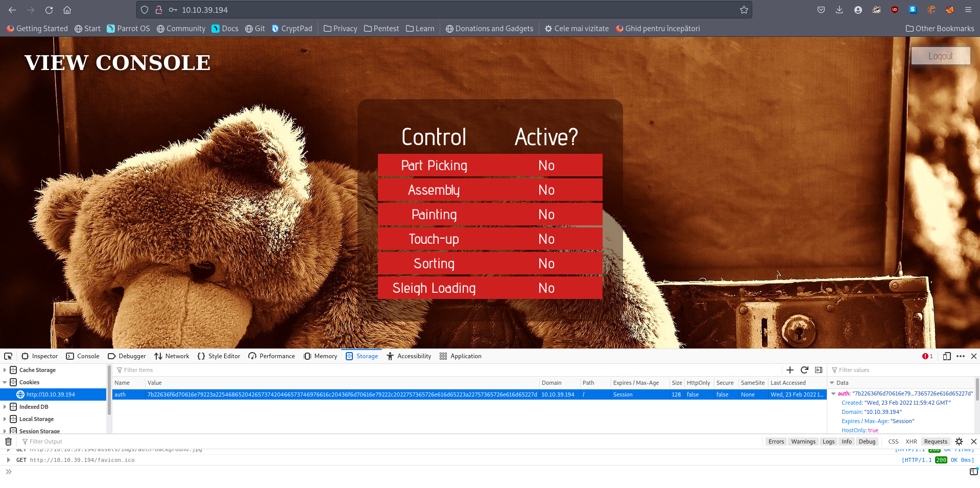The height and width of the screenshot is (488, 980).
Task: Activate the element picker in DevTools
Action: point(8,356)
